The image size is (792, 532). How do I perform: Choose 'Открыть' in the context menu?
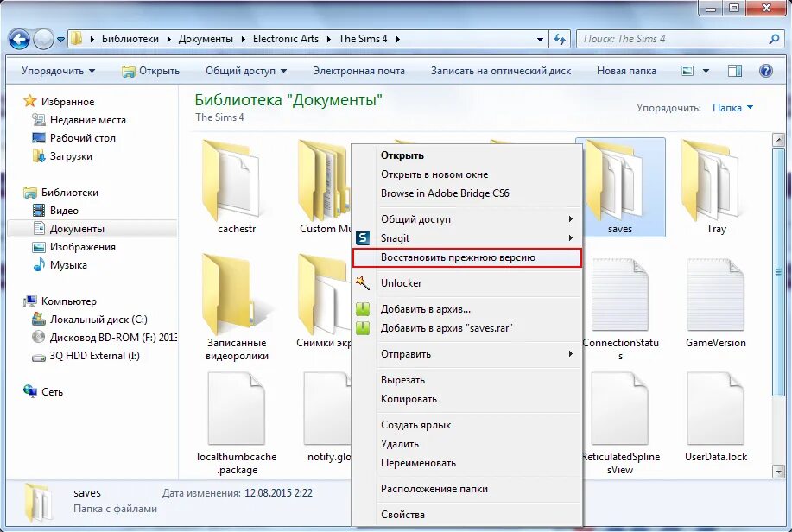[x=467, y=155]
